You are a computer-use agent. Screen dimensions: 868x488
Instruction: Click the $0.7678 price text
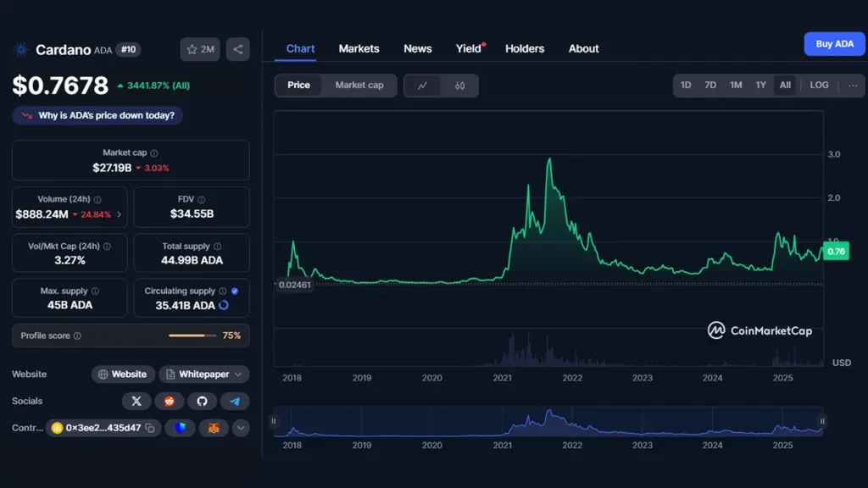(x=60, y=86)
